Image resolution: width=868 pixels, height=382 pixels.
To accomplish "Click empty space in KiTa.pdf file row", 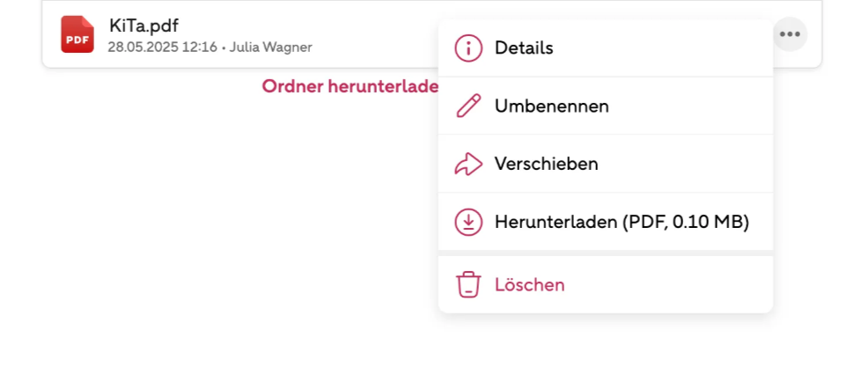I will click(377, 34).
